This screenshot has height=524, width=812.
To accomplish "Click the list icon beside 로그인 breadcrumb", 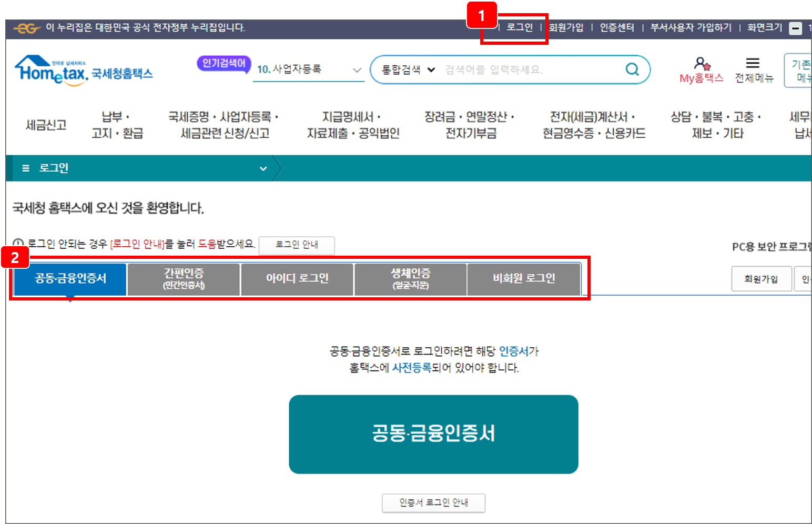I will [x=25, y=168].
